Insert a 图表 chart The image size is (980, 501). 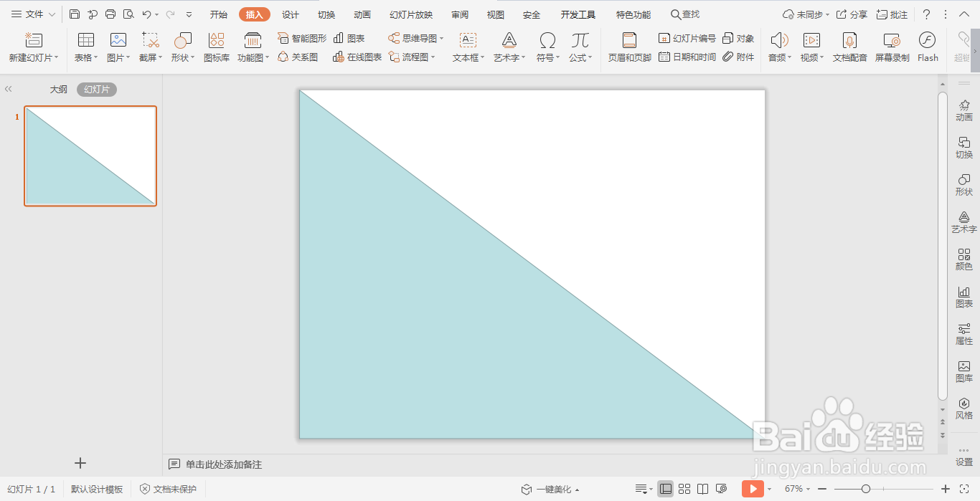click(x=349, y=38)
